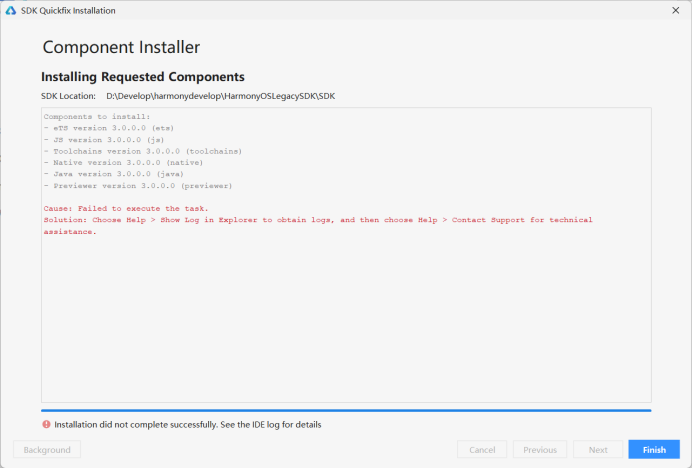
Task: Click the 'Previewer version 3.0.0.0' log line
Action: coord(138,186)
